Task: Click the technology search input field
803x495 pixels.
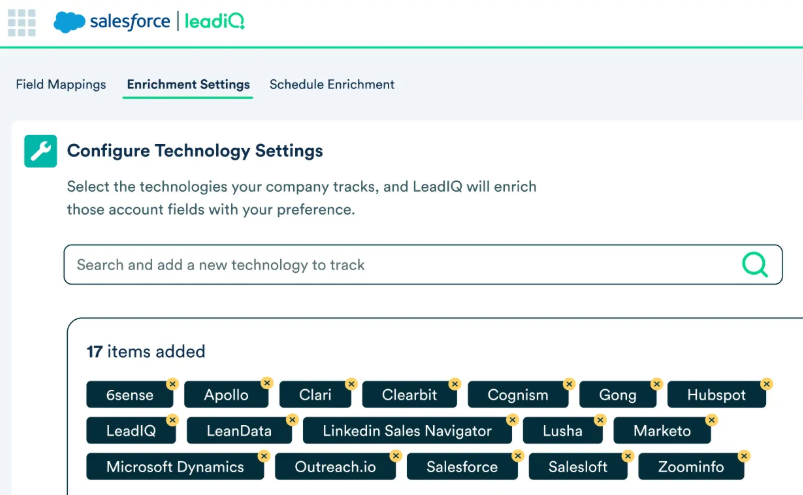Action: point(423,265)
